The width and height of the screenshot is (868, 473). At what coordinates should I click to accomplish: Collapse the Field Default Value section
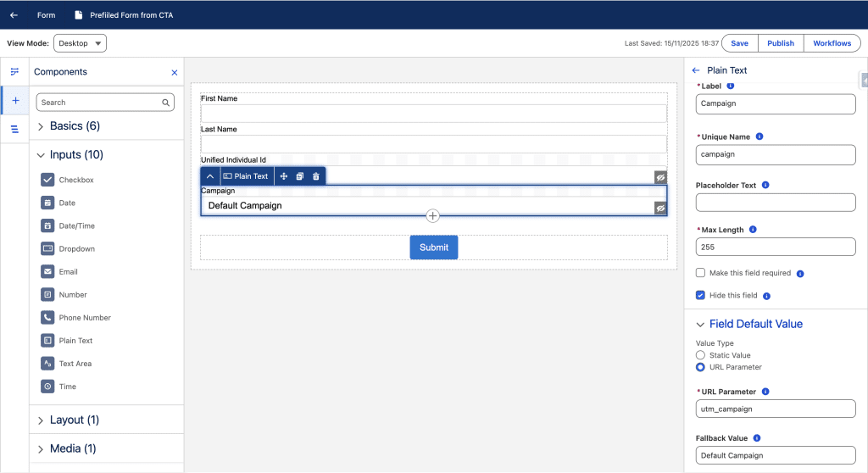(x=700, y=324)
